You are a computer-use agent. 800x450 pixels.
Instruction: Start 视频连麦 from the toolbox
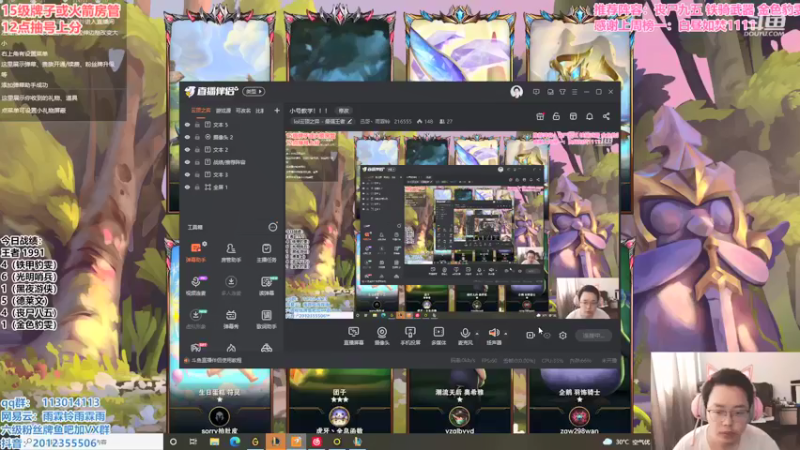click(x=196, y=286)
